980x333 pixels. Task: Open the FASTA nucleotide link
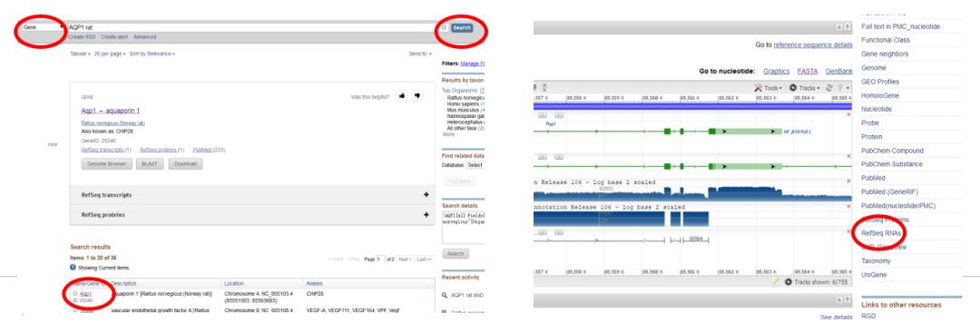(x=808, y=71)
